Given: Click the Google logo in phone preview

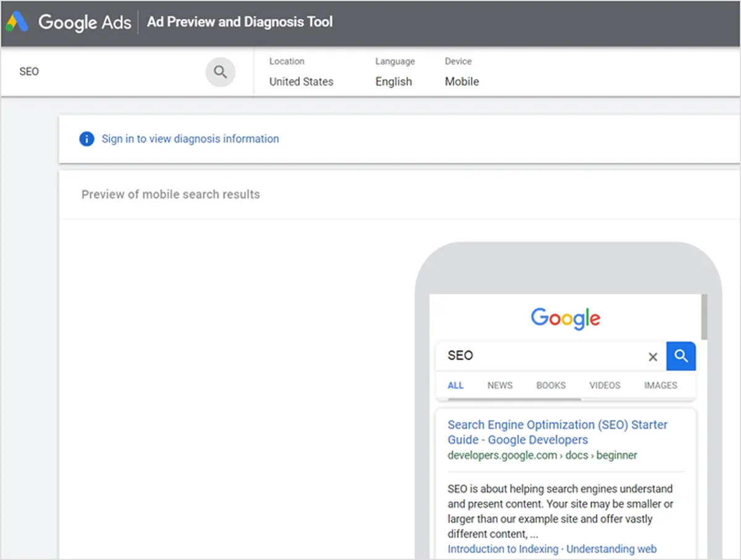Looking at the screenshot, I should [566, 319].
